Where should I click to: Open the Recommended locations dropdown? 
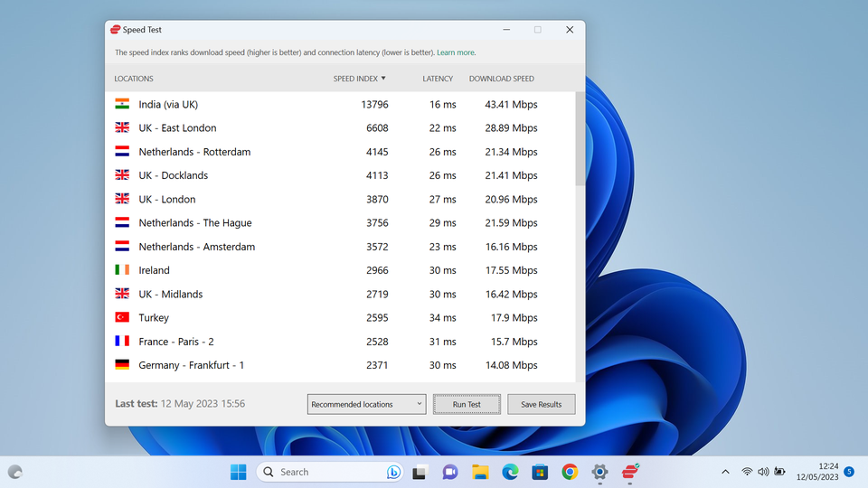coord(366,405)
